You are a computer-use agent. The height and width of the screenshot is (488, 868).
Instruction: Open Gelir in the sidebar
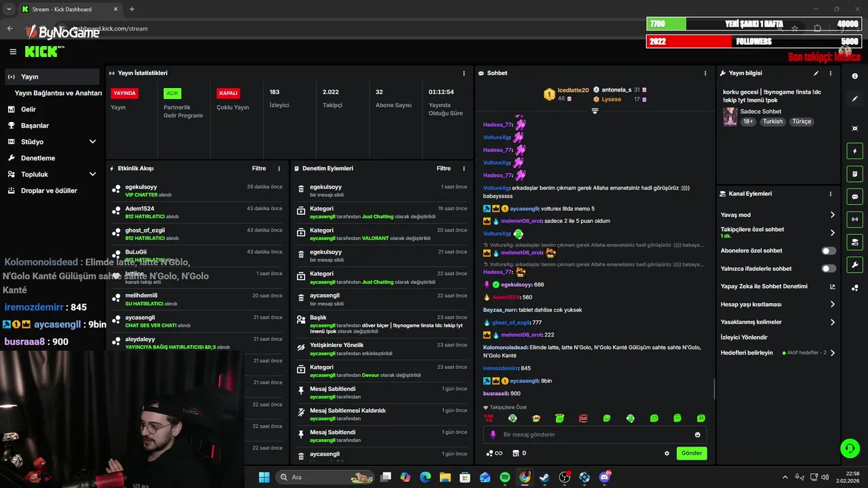(x=52, y=109)
